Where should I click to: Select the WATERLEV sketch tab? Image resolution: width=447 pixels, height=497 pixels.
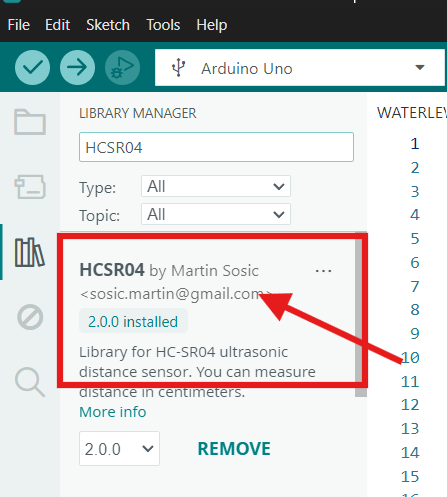[412, 113]
